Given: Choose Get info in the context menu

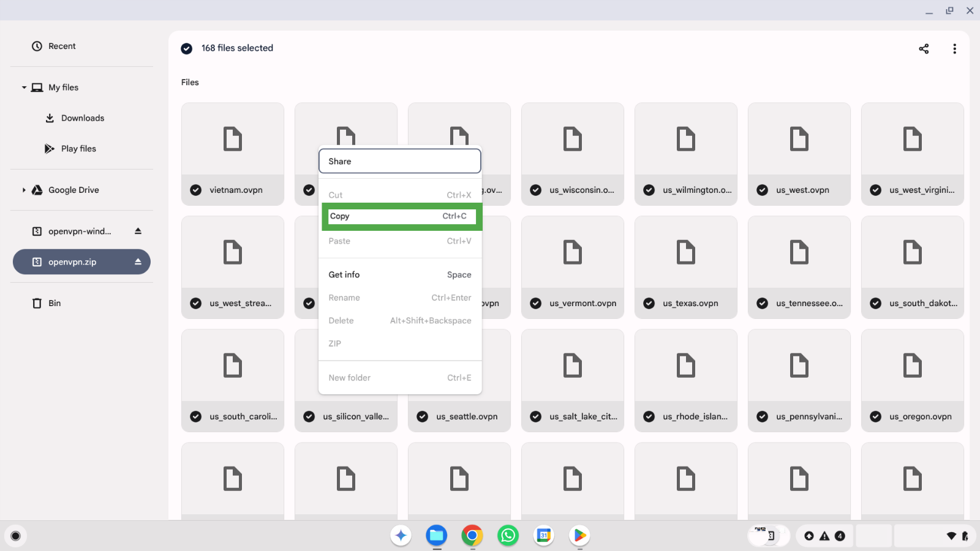Looking at the screenshot, I should pos(400,275).
